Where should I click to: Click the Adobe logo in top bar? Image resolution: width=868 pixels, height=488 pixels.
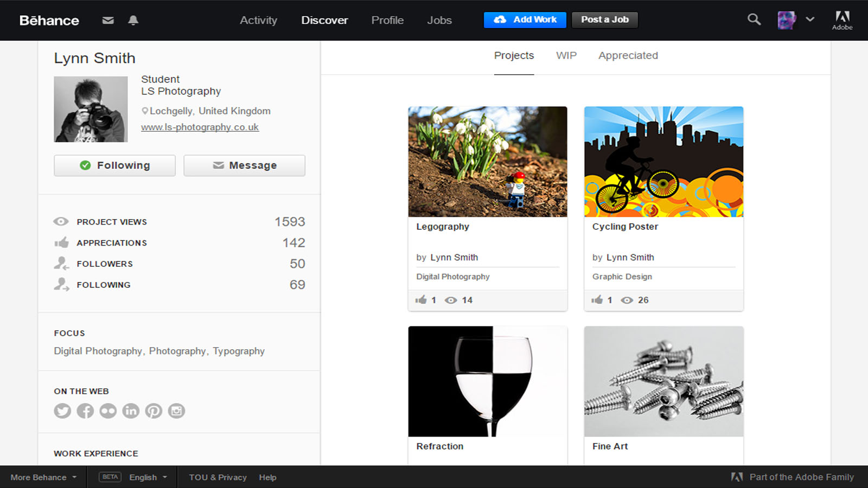842,20
